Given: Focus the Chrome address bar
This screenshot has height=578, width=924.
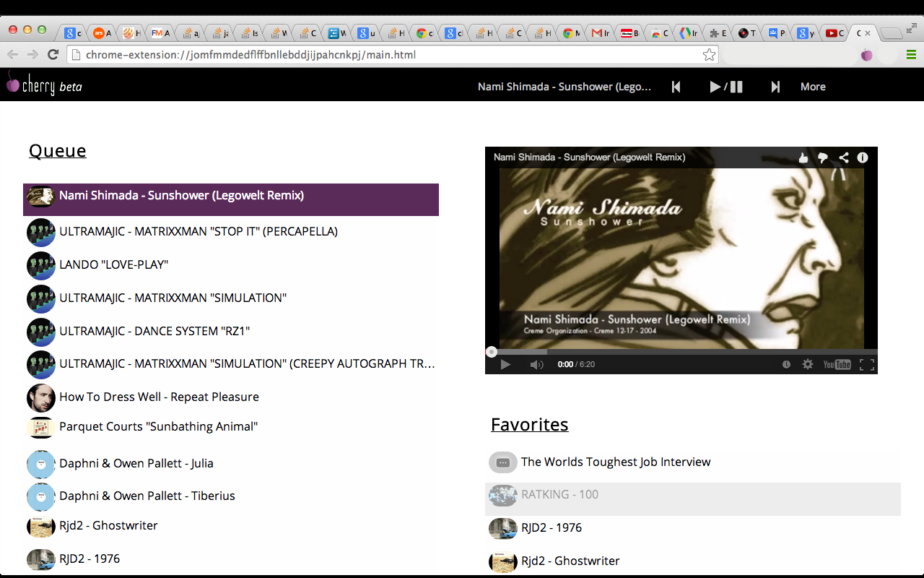Looking at the screenshot, I should (393, 55).
